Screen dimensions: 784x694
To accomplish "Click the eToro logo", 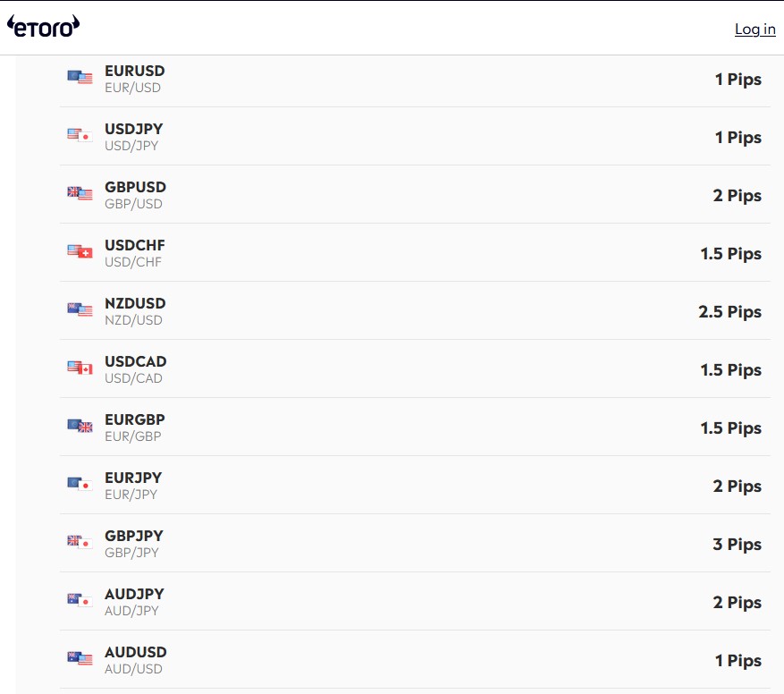I will click(44, 27).
